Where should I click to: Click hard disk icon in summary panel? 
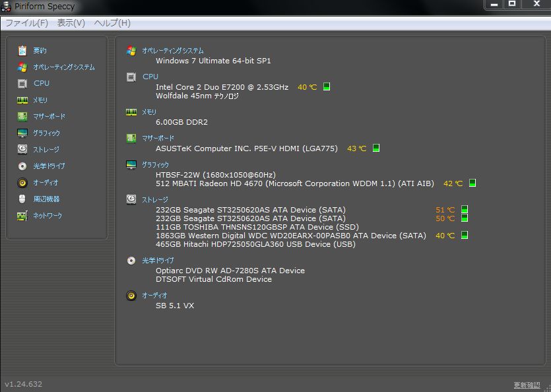click(x=131, y=200)
